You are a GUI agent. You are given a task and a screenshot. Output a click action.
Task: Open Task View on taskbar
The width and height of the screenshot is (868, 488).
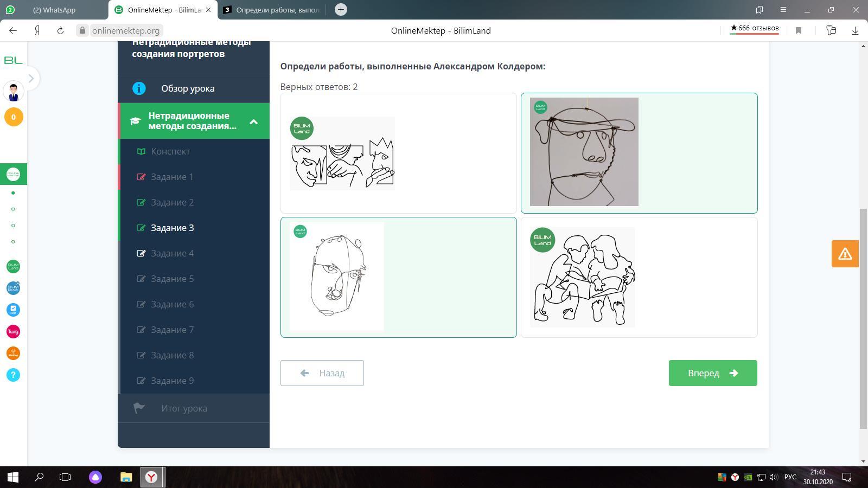[65, 477]
